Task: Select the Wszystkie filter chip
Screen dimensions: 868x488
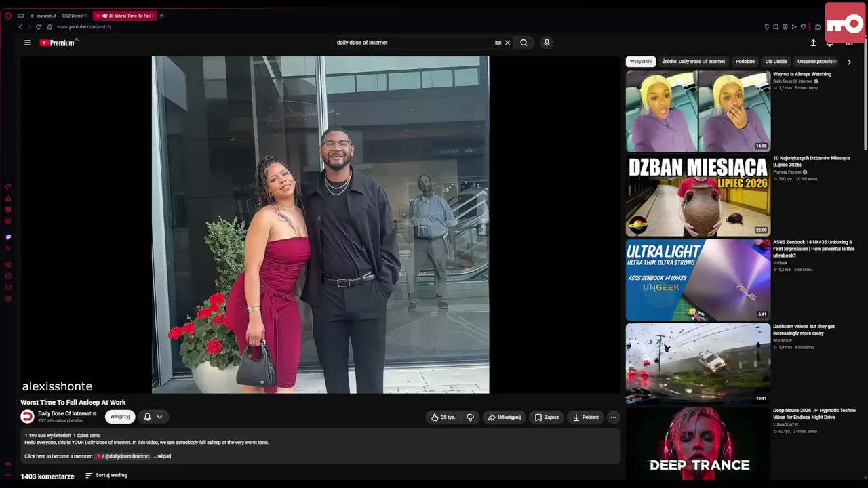Action: click(640, 62)
